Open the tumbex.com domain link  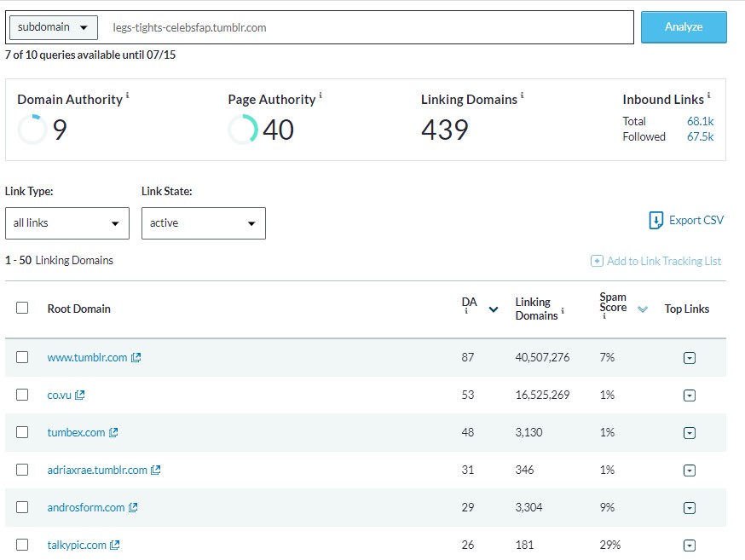(x=76, y=432)
